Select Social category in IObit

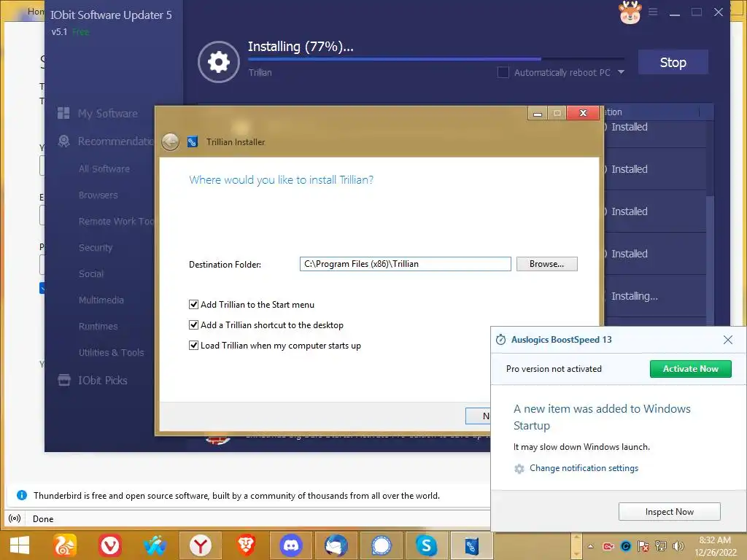[x=91, y=273]
